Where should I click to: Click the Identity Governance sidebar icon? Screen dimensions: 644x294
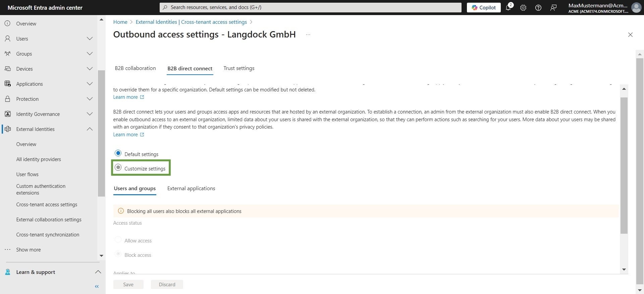pyautogui.click(x=8, y=114)
